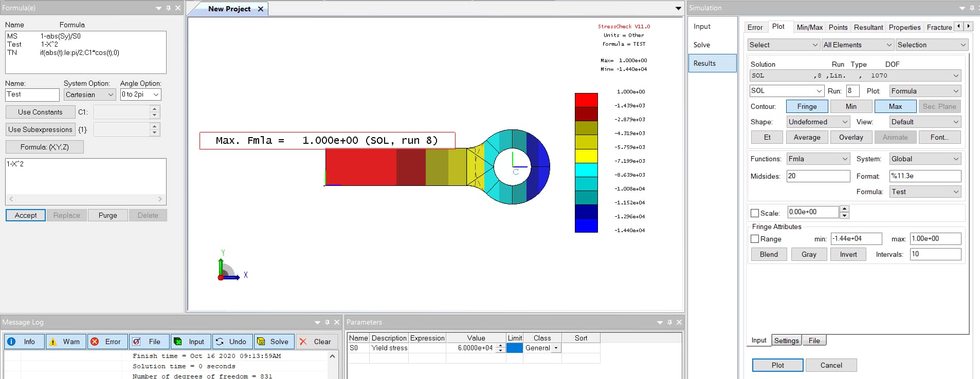Image resolution: width=980 pixels, height=379 pixels.
Task: Click the Solve icon in Message Log toolbar
Action: [261, 342]
